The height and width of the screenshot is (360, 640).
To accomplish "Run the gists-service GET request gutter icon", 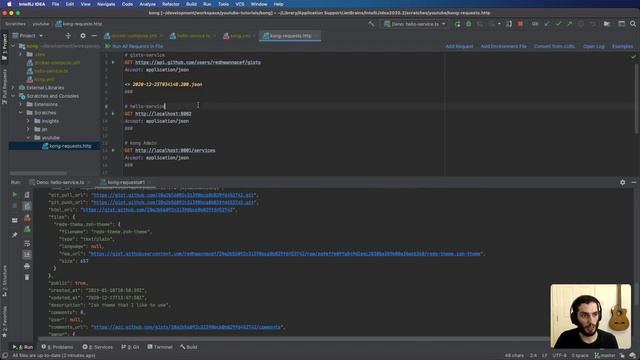I will tap(113, 62).
